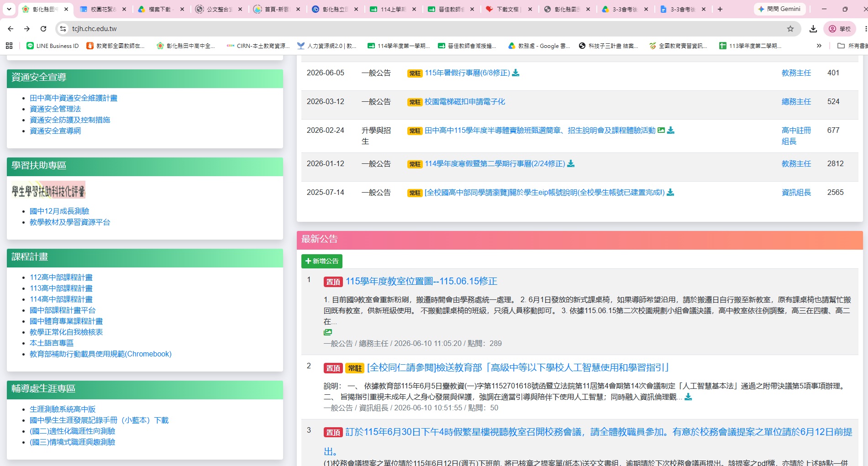Open the 學校 profile button
This screenshot has height=466, width=868.
840,29
